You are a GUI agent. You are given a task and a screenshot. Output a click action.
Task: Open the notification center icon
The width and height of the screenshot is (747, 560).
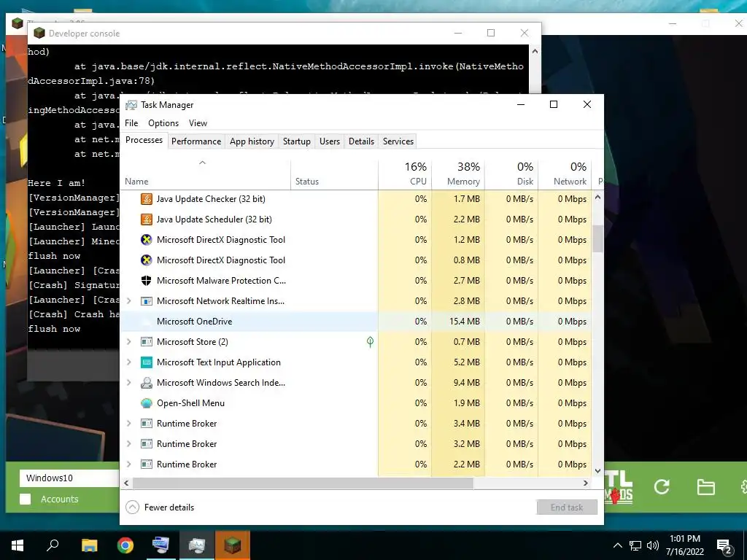point(724,546)
